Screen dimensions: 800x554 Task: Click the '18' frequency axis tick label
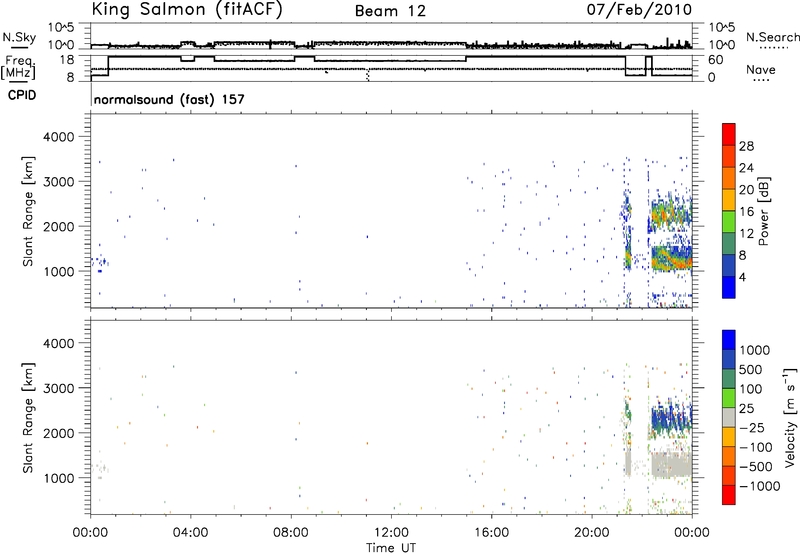click(x=67, y=60)
